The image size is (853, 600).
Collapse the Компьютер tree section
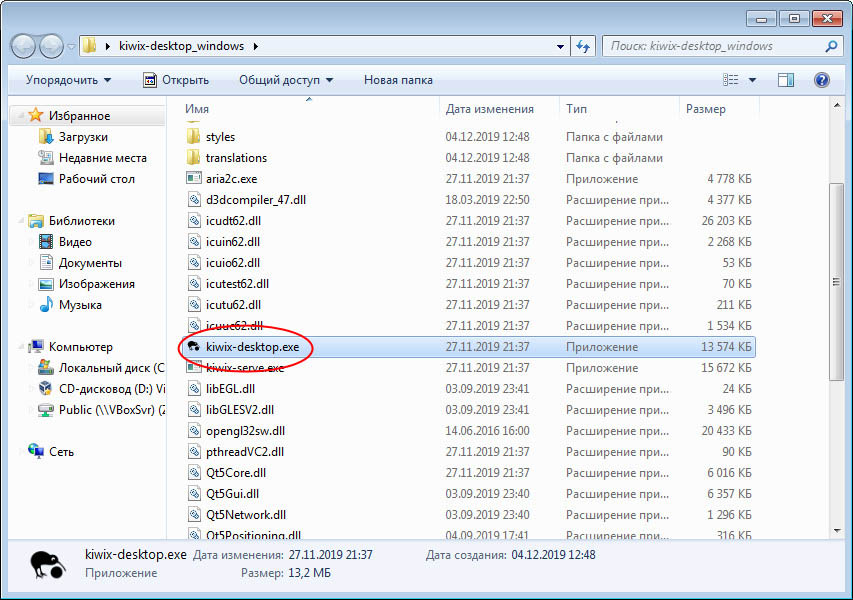pos(21,347)
